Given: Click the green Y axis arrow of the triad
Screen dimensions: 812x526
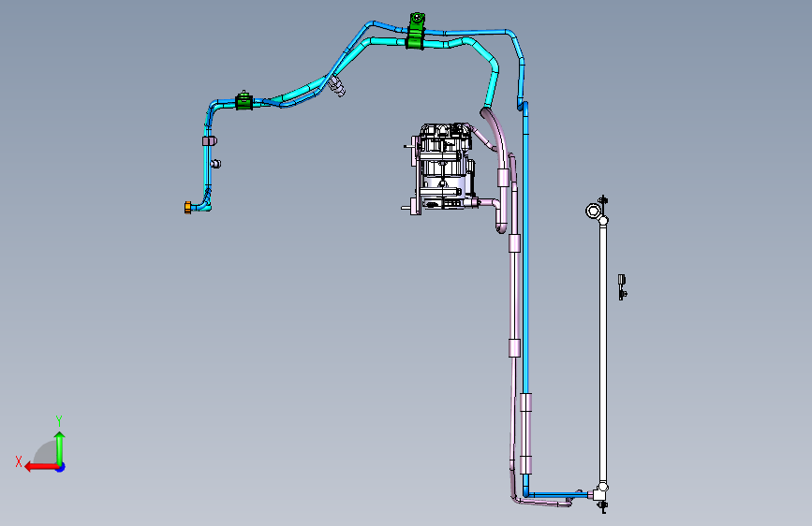Looking at the screenshot, I should coord(60,448).
